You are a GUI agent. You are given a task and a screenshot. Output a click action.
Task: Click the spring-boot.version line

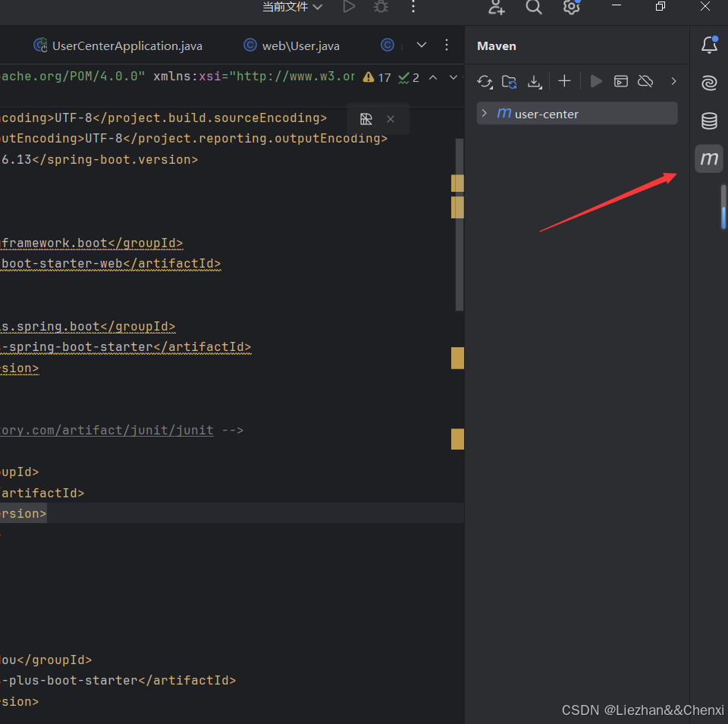point(99,160)
